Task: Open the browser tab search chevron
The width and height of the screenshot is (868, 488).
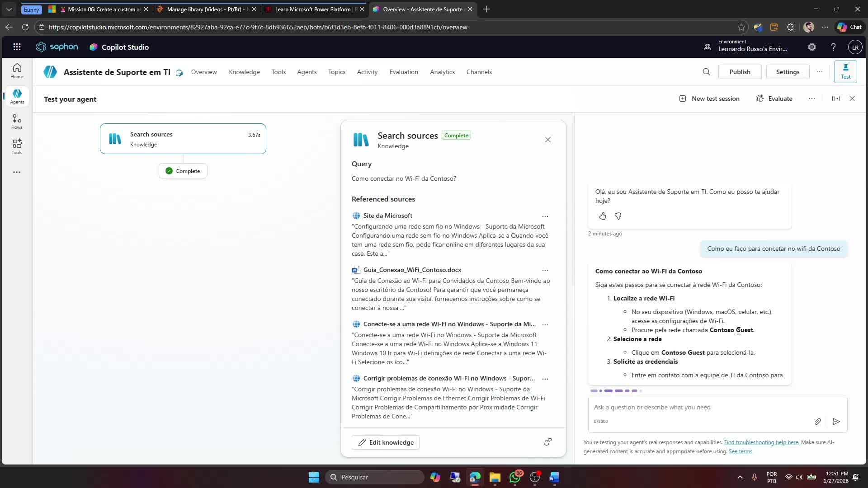Action: 9,9
